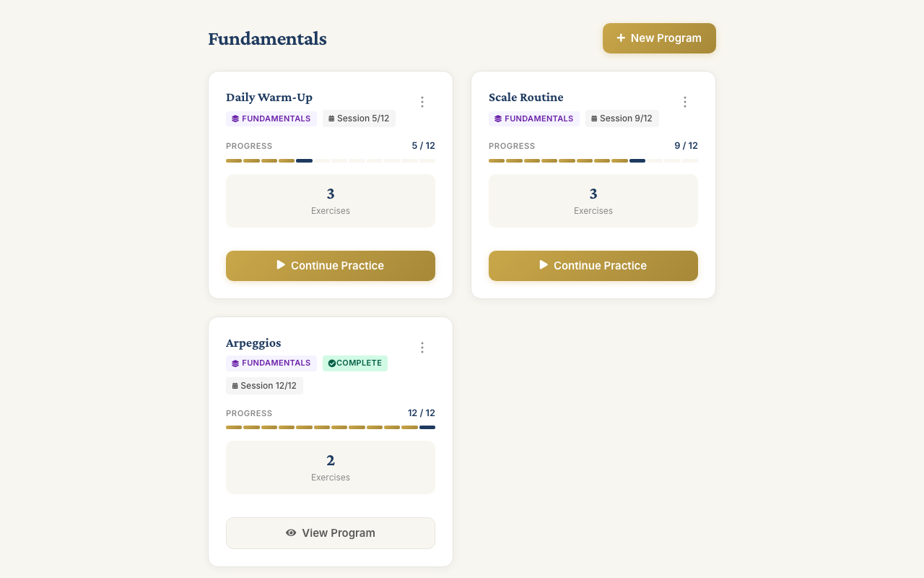
Task: Click Scale Routine 3 Exercises box
Action: click(x=593, y=201)
